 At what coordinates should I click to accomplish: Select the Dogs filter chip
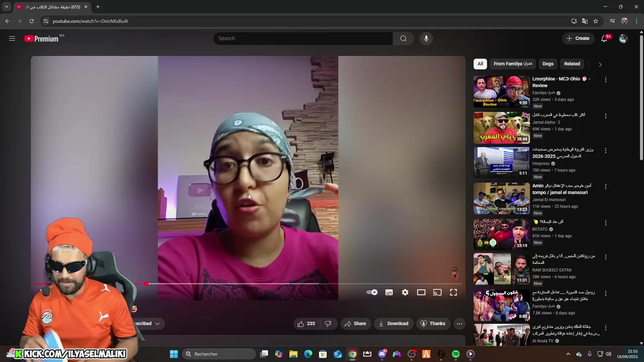(x=548, y=64)
